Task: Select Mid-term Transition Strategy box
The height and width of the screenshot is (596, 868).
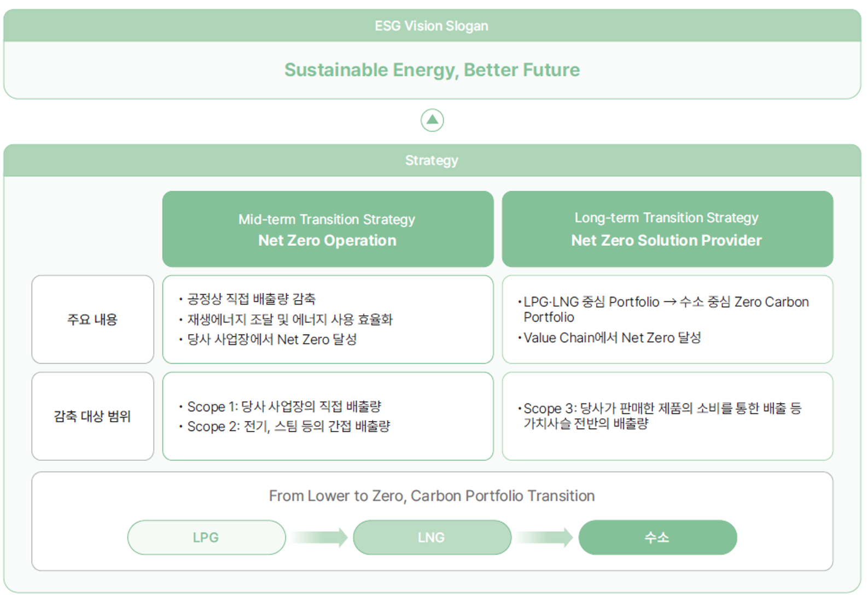Action: coord(328,229)
